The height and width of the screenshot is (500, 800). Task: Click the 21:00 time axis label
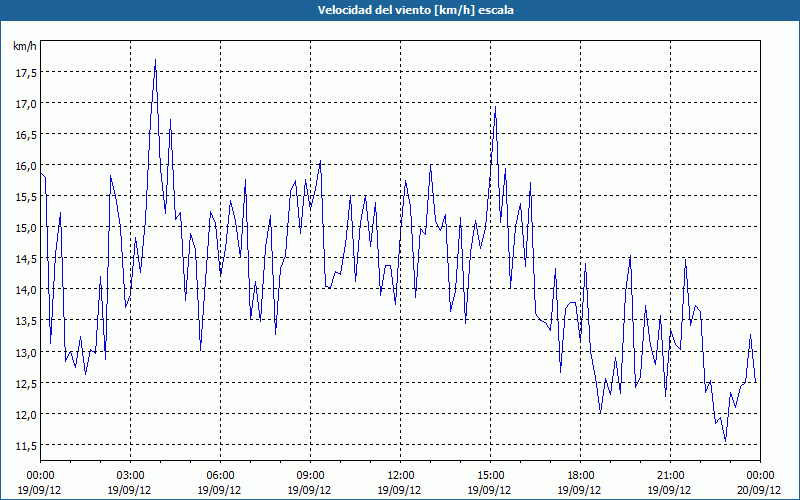pos(670,476)
